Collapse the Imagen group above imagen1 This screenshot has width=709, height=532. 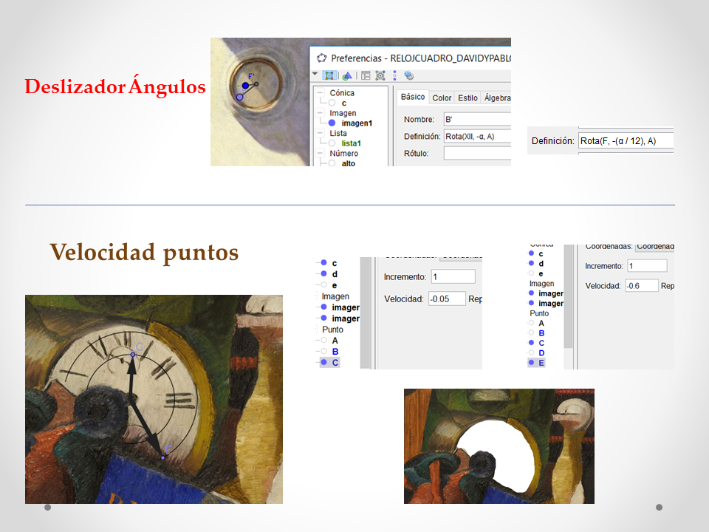pos(320,113)
